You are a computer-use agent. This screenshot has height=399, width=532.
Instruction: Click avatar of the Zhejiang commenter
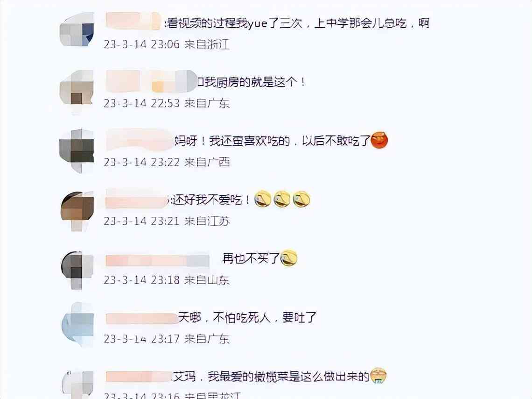click(x=77, y=30)
